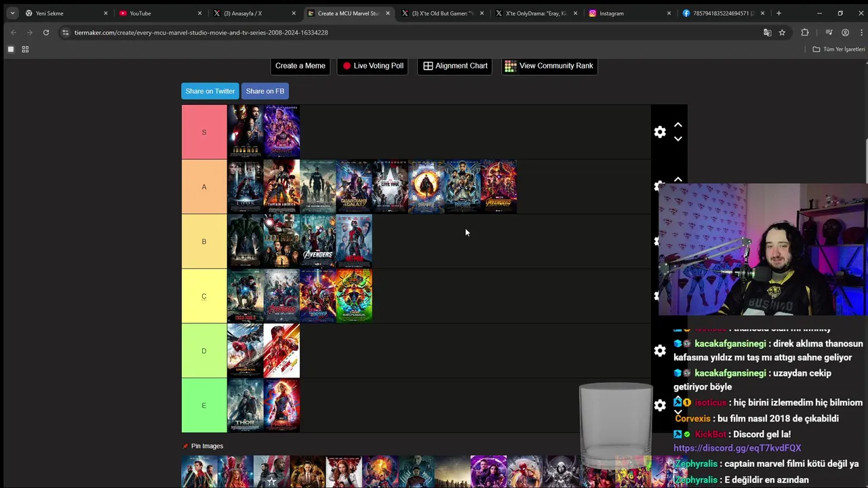Click the Create a Meme button
Screen dimensions: 868x488
(x=300, y=66)
